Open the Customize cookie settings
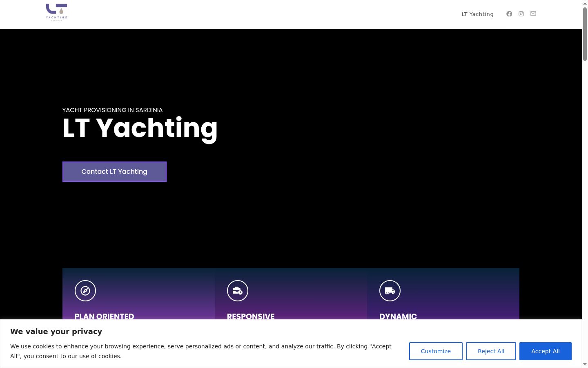The height and width of the screenshot is (368, 588). 436,351
